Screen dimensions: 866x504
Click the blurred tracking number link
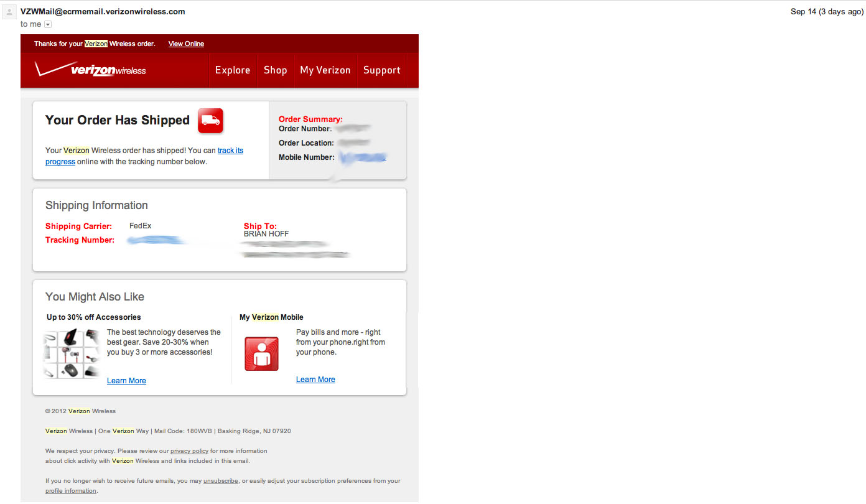point(156,240)
